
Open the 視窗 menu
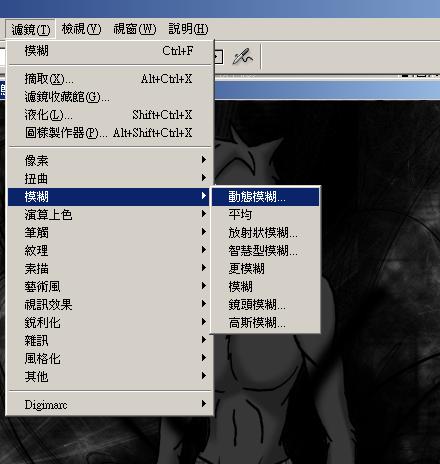click(x=135, y=29)
